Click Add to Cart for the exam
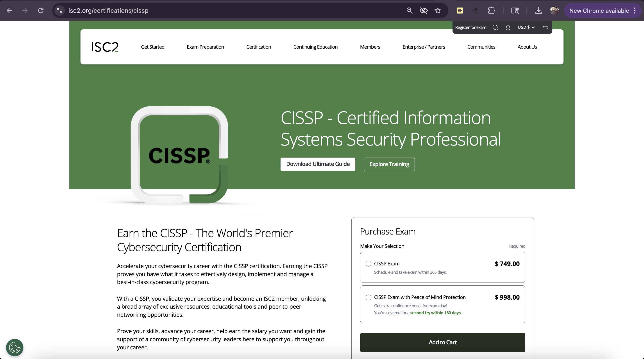The image size is (644, 359). click(x=442, y=342)
